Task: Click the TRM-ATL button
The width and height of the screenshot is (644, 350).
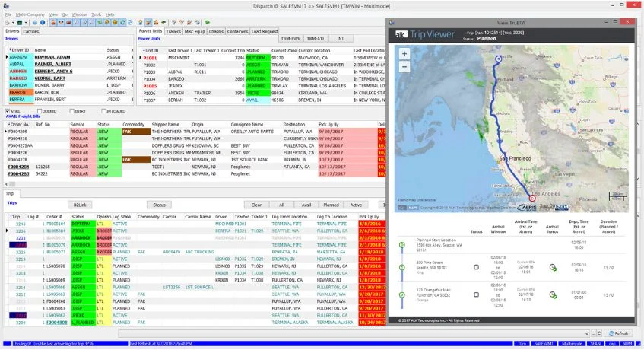Action: click(x=316, y=39)
